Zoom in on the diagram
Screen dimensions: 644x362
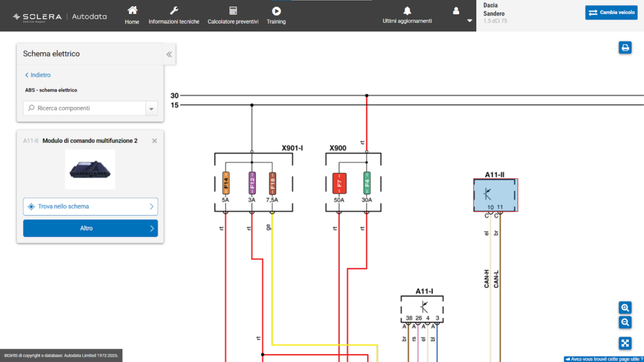click(625, 307)
